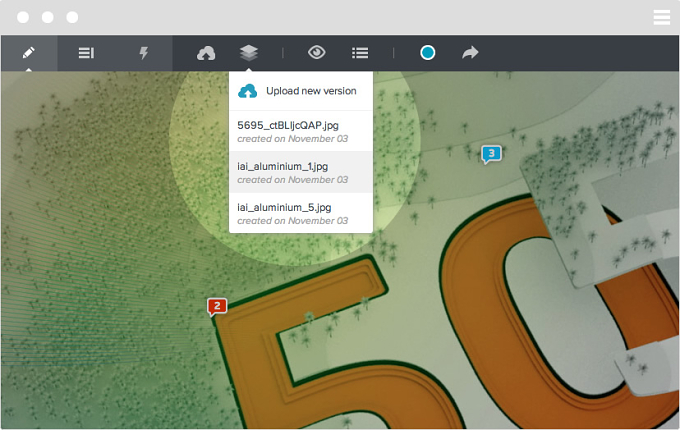
Task: Open the bulleted list view icon
Action: tap(360, 53)
